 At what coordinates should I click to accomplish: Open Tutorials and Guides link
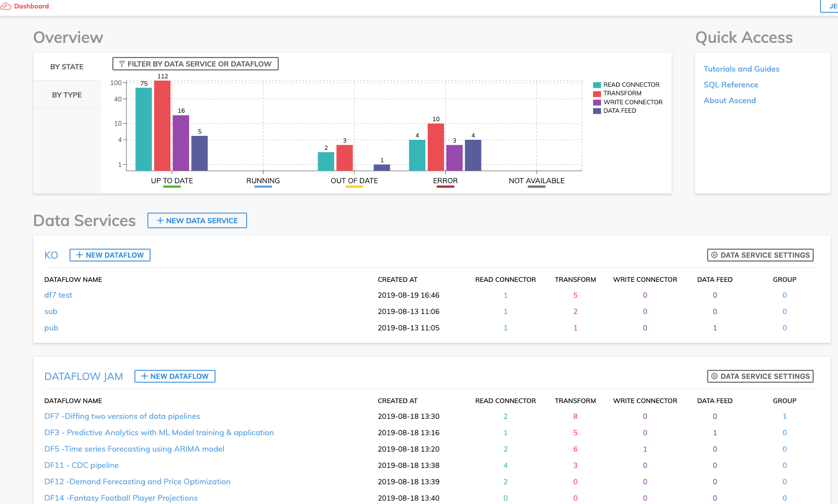coord(742,69)
